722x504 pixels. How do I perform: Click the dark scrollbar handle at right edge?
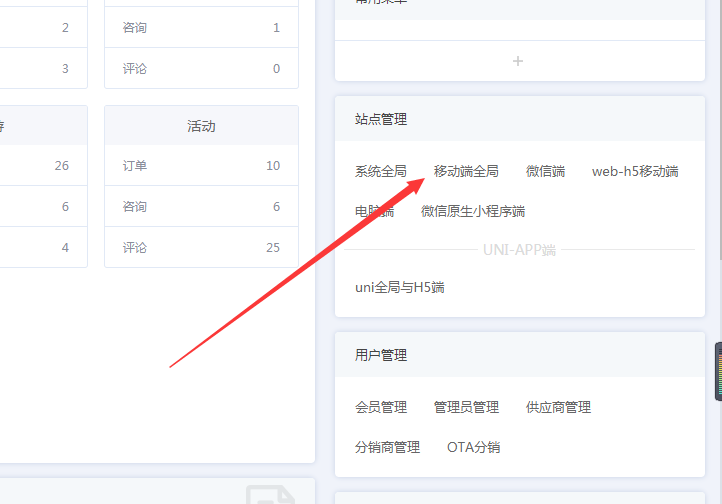pos(717,372)
